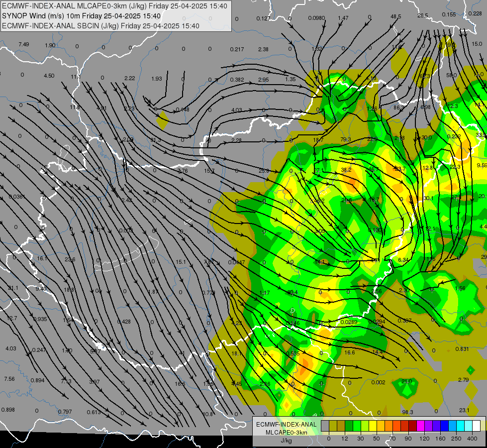487x448 pixels.
Task: Click the legend scale value '400'
Action: pyautogui.click(x=472, y=439)
